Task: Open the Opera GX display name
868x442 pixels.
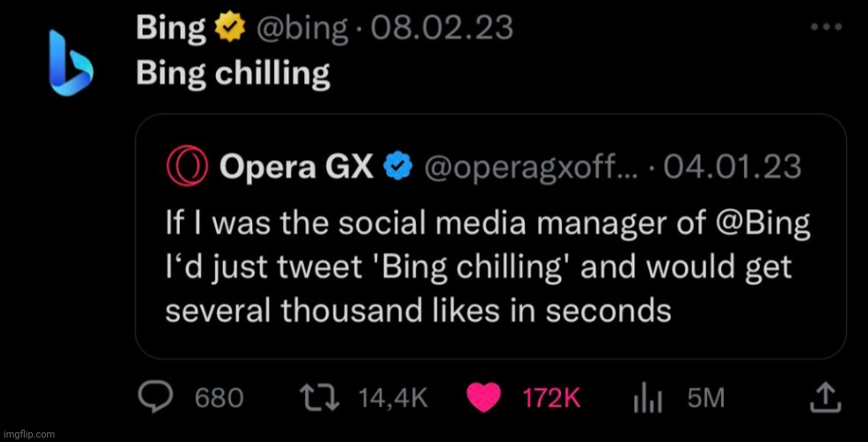Action: click(296, 166)
